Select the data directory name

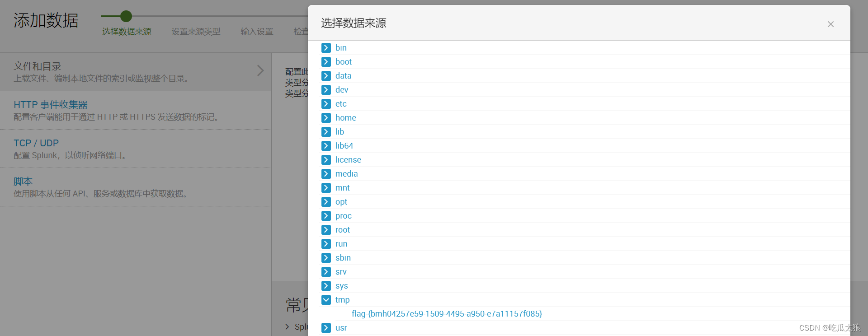point(344,76)
